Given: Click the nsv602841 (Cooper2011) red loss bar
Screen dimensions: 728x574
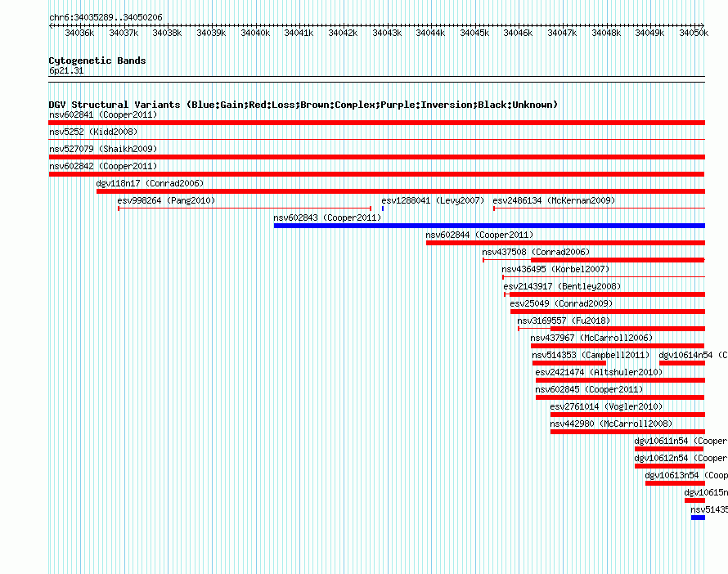Looking at the screenshot, I should (376, 123).
